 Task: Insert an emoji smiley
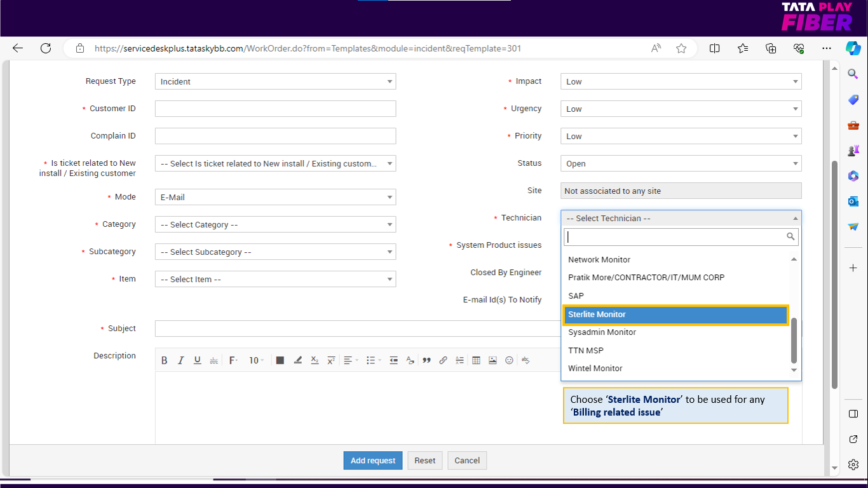click(x=509, y=360)
